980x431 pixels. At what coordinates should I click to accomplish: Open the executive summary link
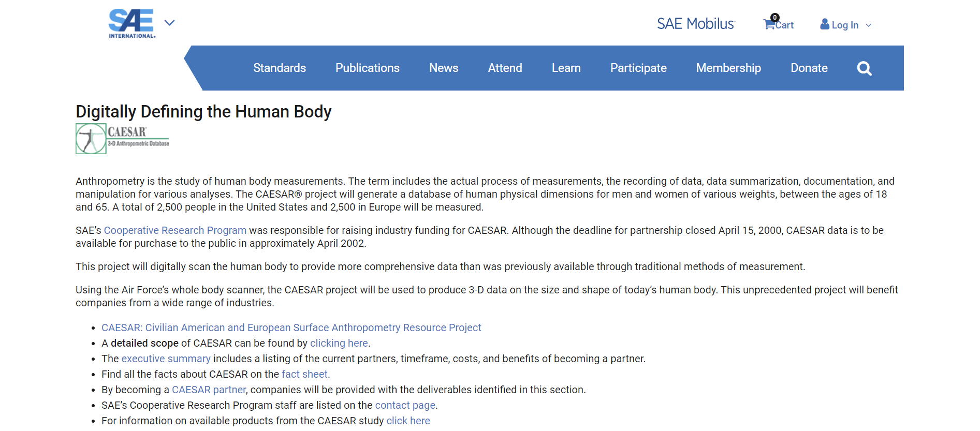166,359
